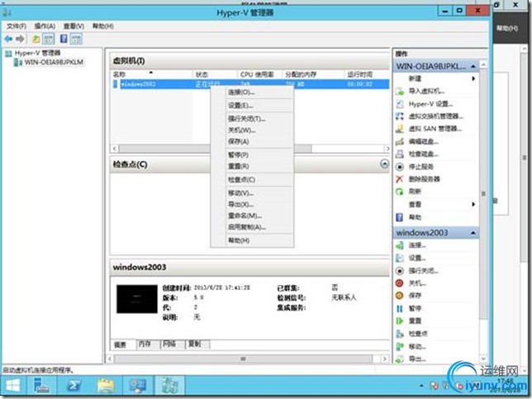Click 检查点 under windows2003 actions
This screenshot has width=532, height=399.
click(418, 334)
